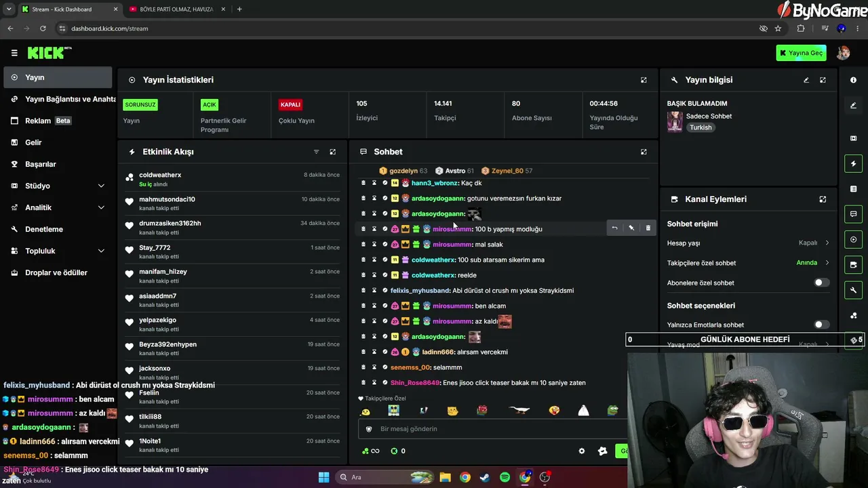
Task: Toggle the stream preview widget in right sidebar
Action: 853,239
